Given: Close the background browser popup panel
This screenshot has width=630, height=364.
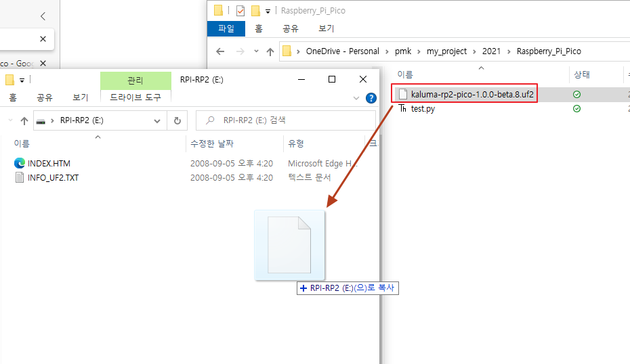Looking at the screenshot, I should [x=43, y=39].
